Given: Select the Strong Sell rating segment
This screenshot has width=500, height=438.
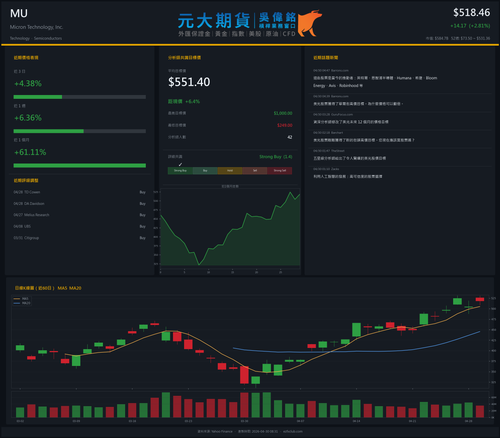Looking at the screenshot, I should click(280, 171).
